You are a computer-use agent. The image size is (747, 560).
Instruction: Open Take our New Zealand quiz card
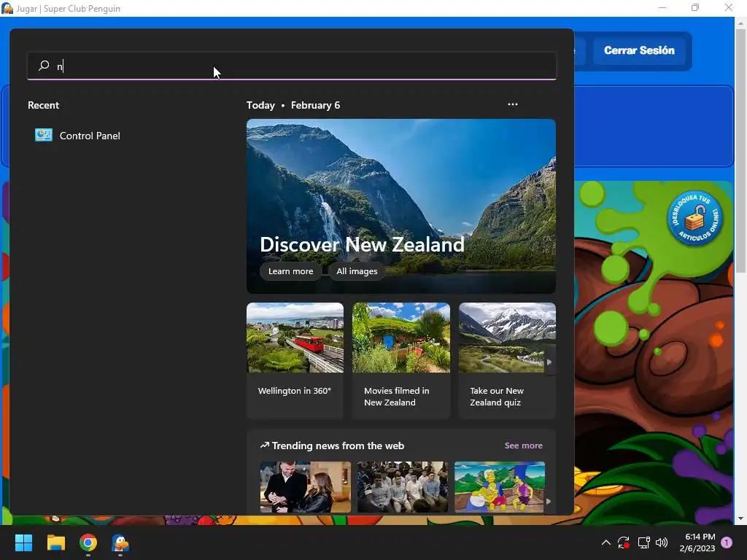click(x=507, y=360)
